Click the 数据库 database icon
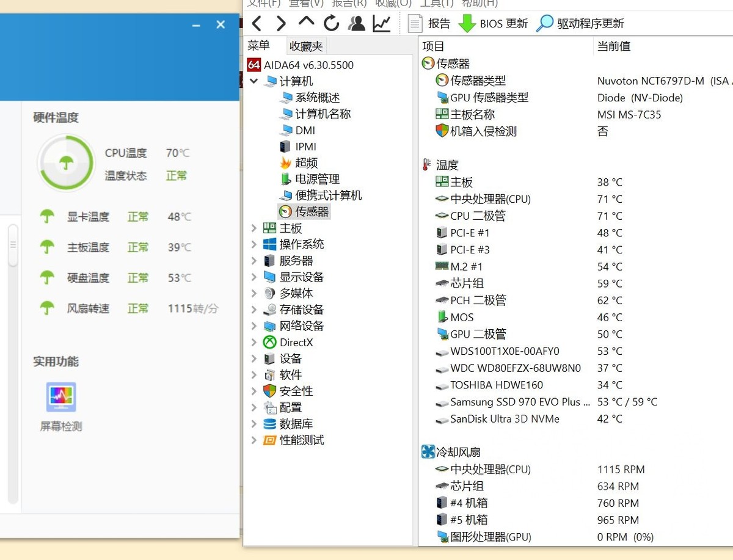733x560 pixels. (269, 424)
